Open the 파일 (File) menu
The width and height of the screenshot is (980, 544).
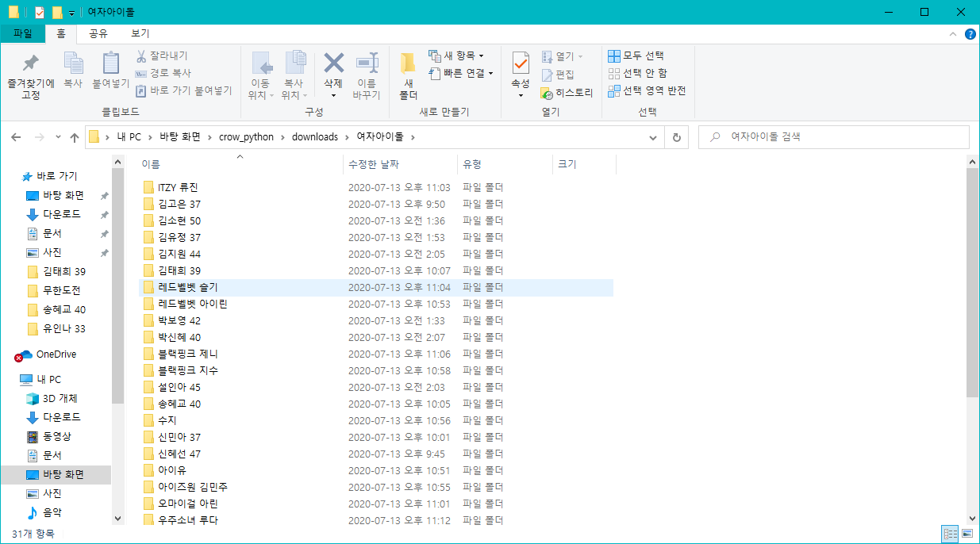(23, 34)
